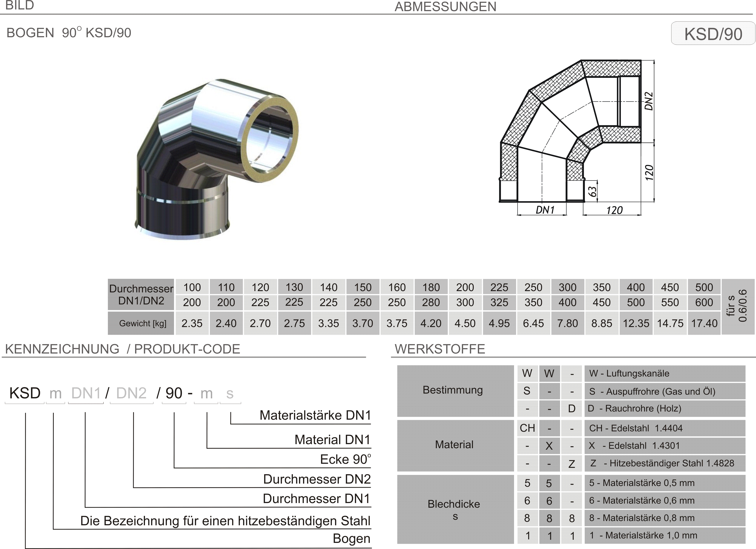Screen dimensions: 756x549
Task: Click 'W - Luftungskanäle' row
Action: coord(665,373)
